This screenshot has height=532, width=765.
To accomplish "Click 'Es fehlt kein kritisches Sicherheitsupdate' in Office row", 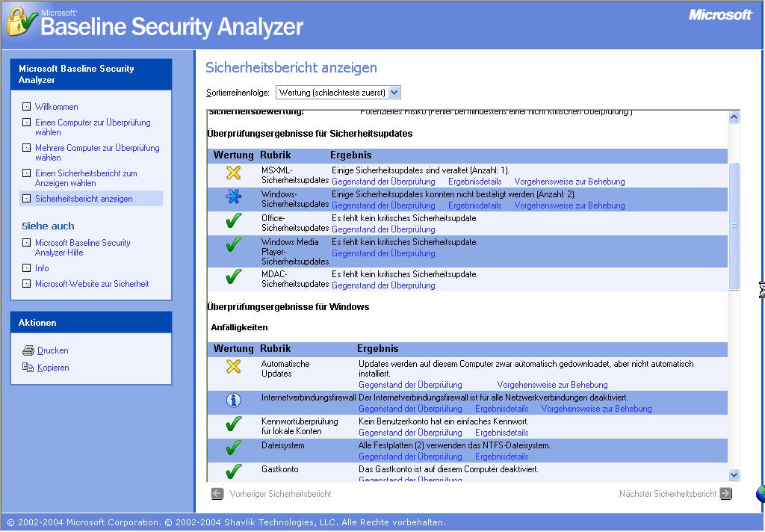I will 404,218.
